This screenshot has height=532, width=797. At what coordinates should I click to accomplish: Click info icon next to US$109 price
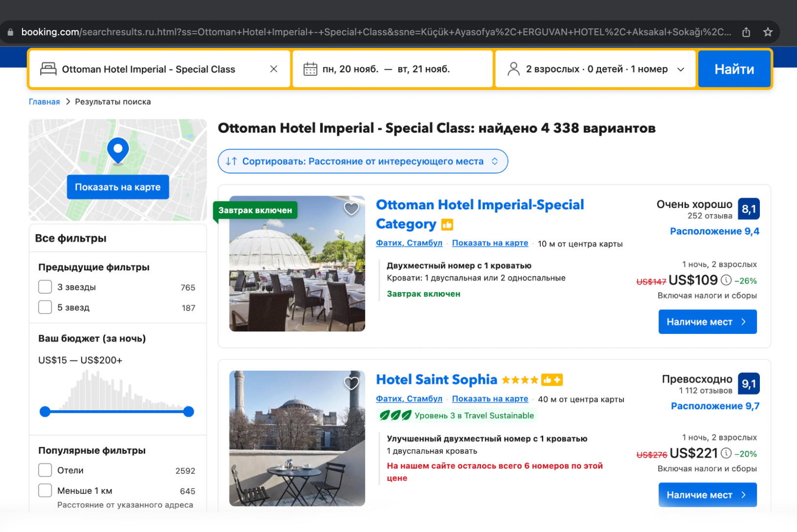click(726, 280)
